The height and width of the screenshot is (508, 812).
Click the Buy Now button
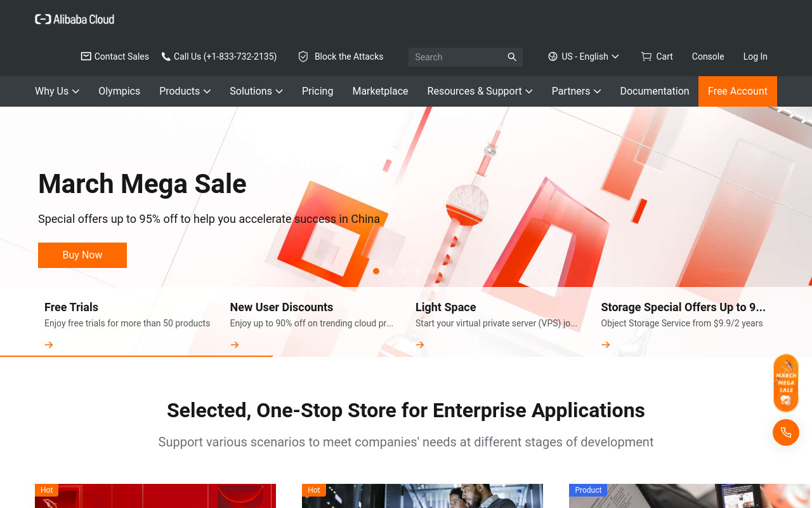pyautogui.click(x=82, y=255)
